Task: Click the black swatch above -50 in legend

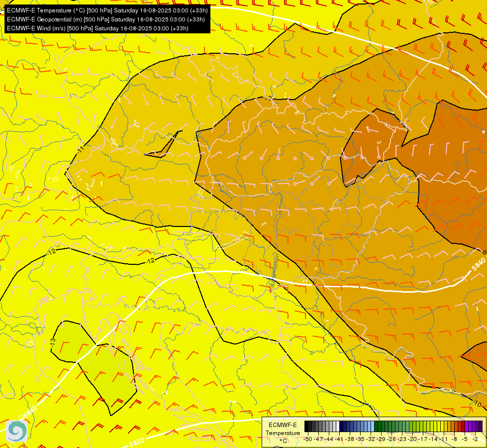Action: point(306,426)
